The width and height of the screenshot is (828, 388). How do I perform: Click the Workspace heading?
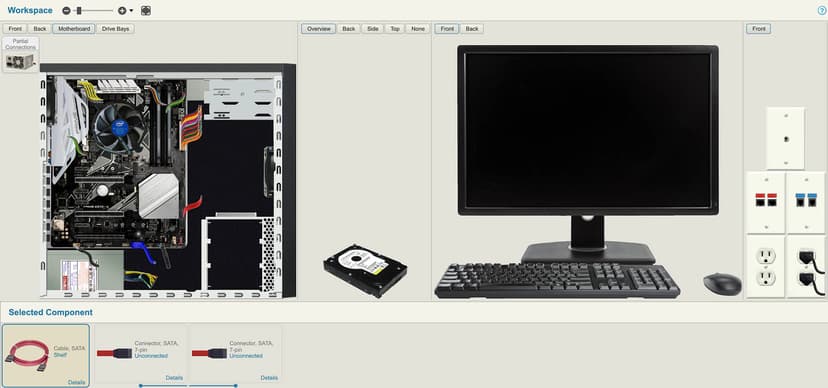tap(30, 11)
